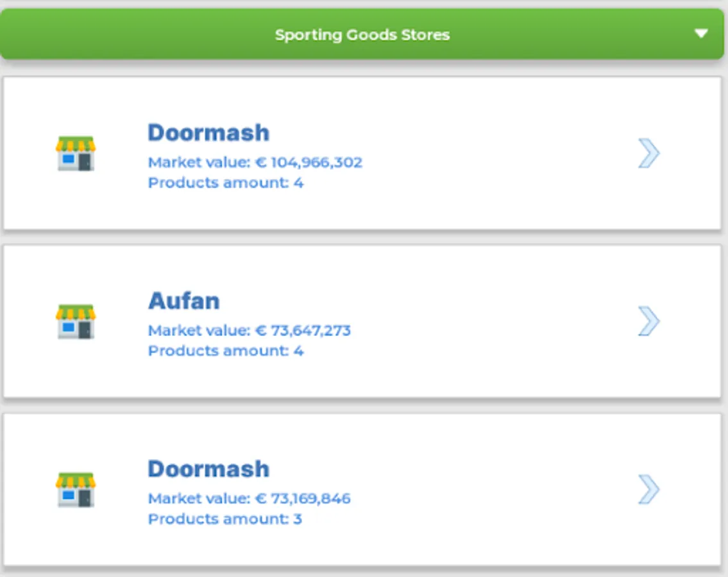The height and width of the screenshot is (577, 728).
Task: Select the Aufan store name
Action: pyautogui.click(x=184, y=301)
